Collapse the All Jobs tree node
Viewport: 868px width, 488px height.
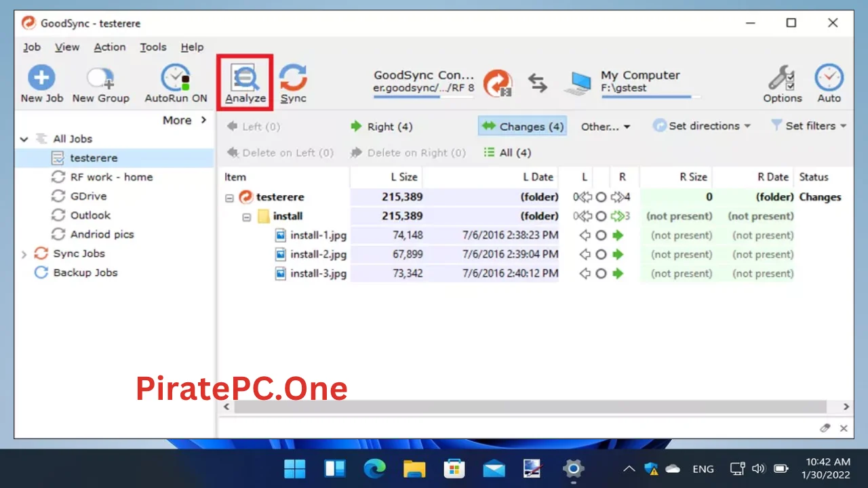click(24, 139)
